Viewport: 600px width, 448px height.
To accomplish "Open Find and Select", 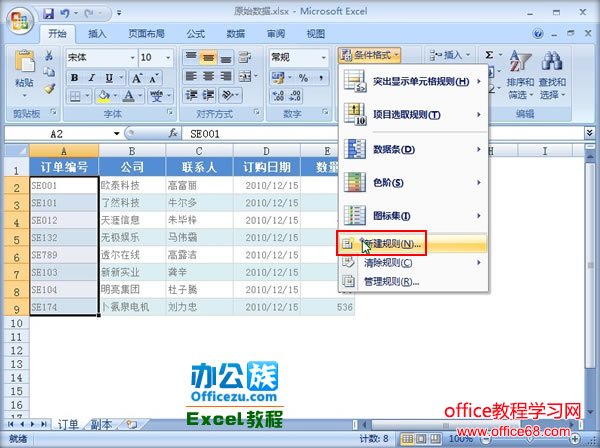I will coord(552,75).
